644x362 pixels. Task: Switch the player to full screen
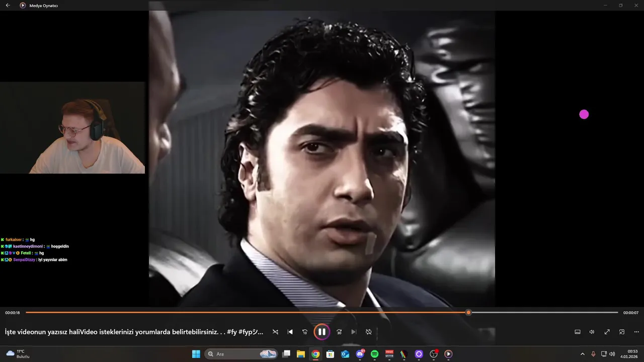(607, 332)
